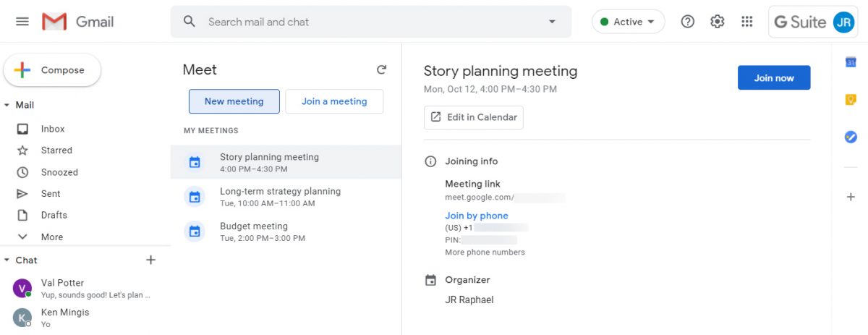The width and height of the screenshot is (868, 335).
Task: Open Google Calendar in side panel
Action: pos(851,62)
